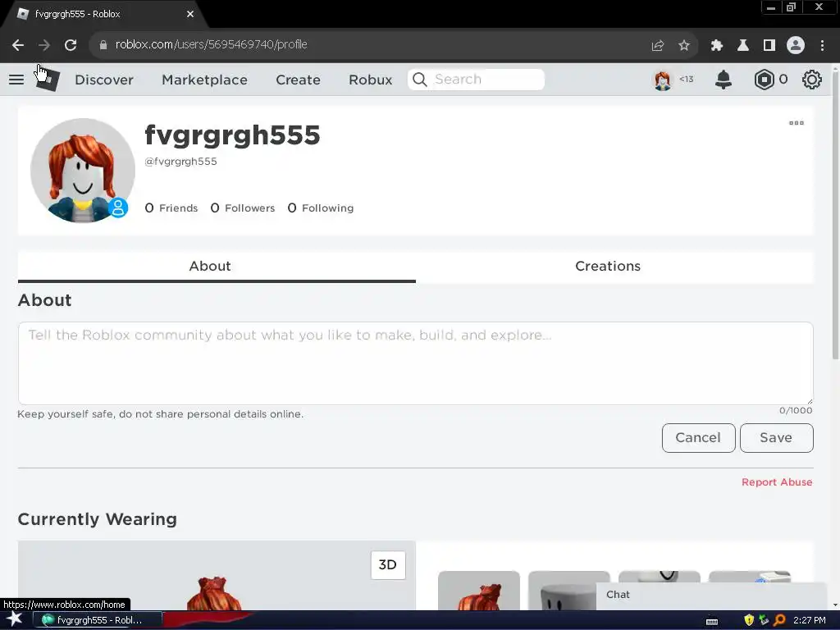The height and width of the screenshot is (630, 840).
Task: Click the search magnifier icon
Action: coord(419,80)
